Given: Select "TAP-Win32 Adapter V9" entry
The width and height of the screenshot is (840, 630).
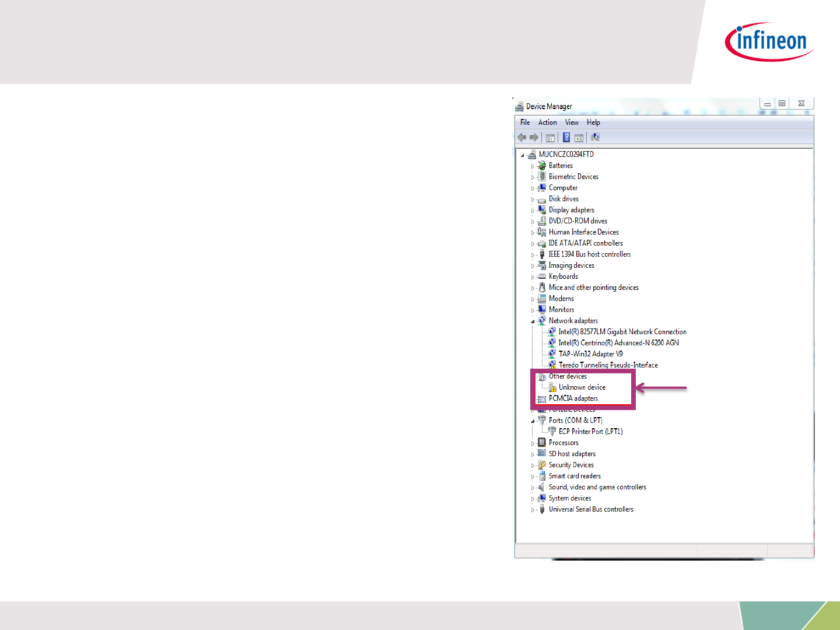Looking at the screenshot, I should pos(590,354).
